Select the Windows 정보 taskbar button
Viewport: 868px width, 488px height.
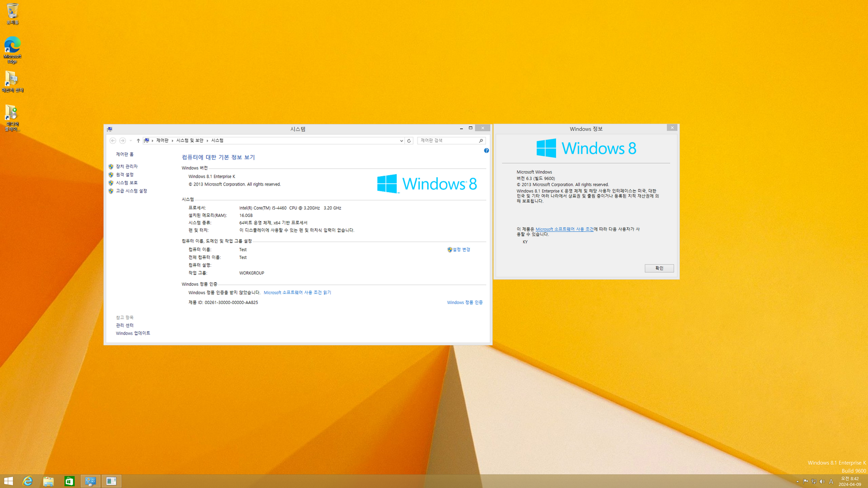point(111,481)
